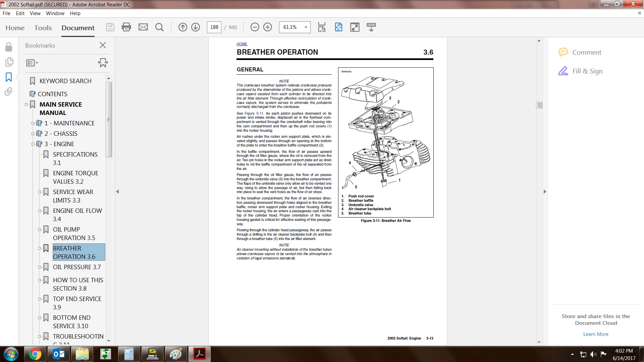The width and height of the screenshot is (644, 362).
Task: Click the HOME link in the document
Action: click(241, 44)
